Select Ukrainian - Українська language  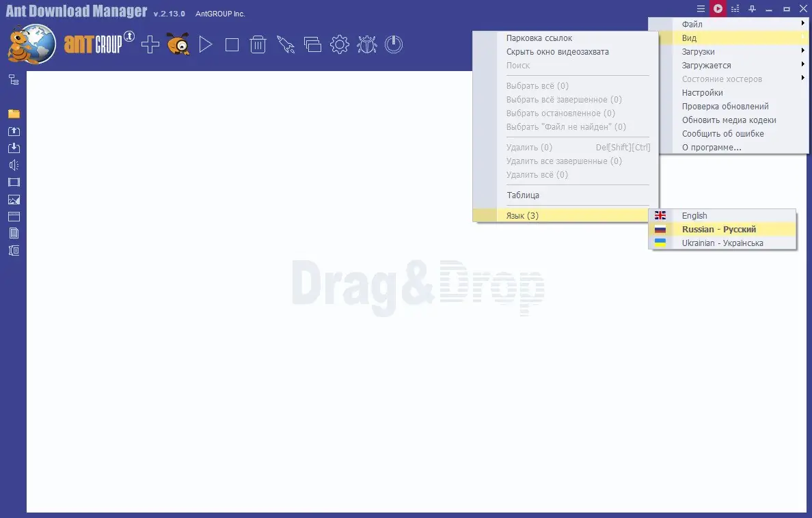[x=722, y=243]
